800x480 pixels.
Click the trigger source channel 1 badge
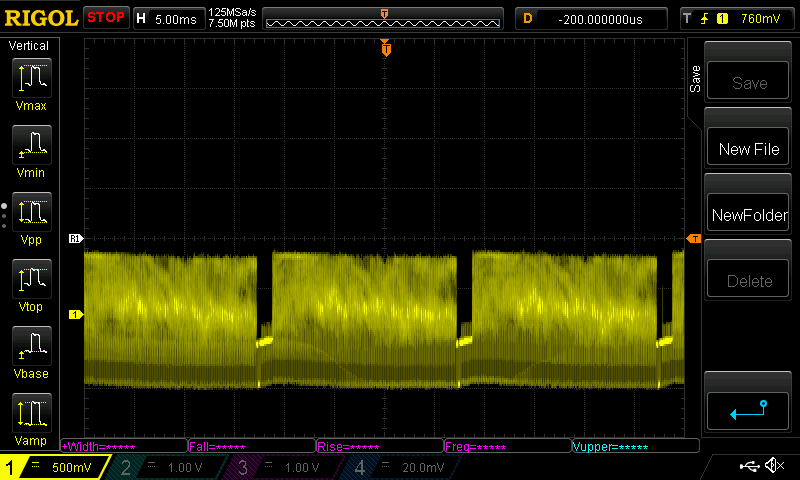[x=722, y=19]
